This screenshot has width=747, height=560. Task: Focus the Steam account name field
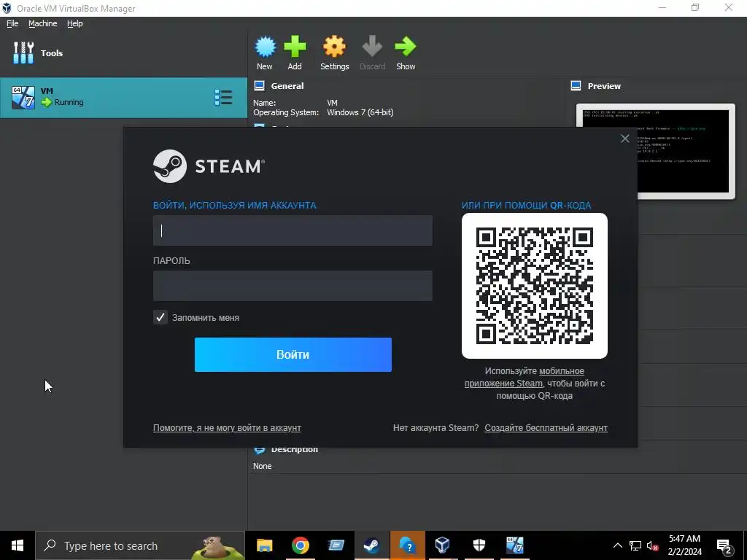(x=293, y=230)
